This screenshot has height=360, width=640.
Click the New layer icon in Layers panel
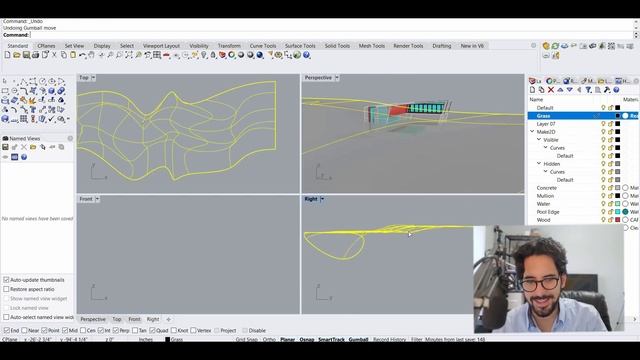click(532, 90)
